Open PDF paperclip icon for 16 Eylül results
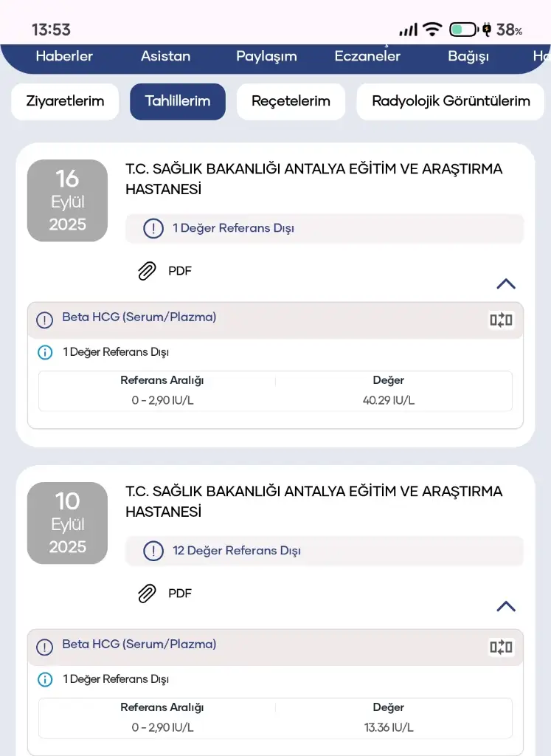Image resolution: width=551 pixels, height=756 pixels. pos(148,271)
